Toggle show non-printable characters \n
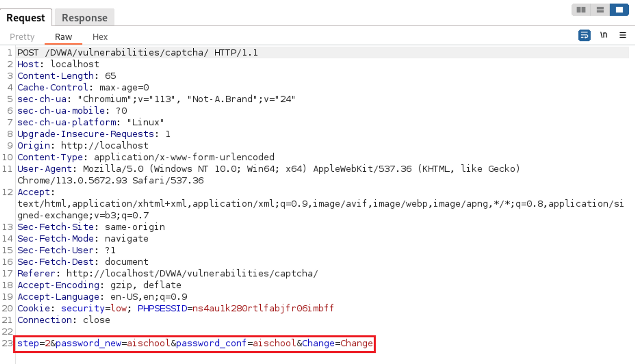Image resolution: width=635 pixels, height=364 pixels. (x=604, y=35)
